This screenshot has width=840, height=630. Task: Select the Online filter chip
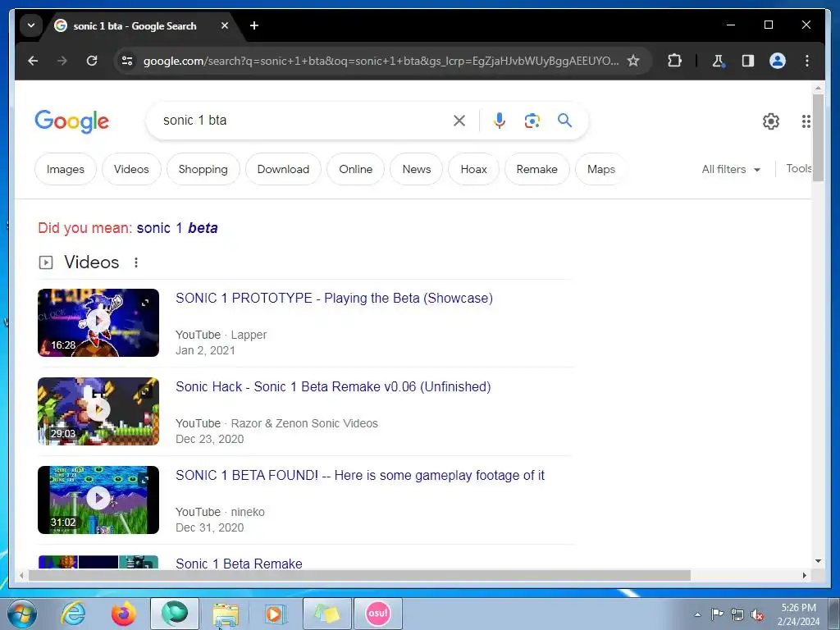coord(356,169)
